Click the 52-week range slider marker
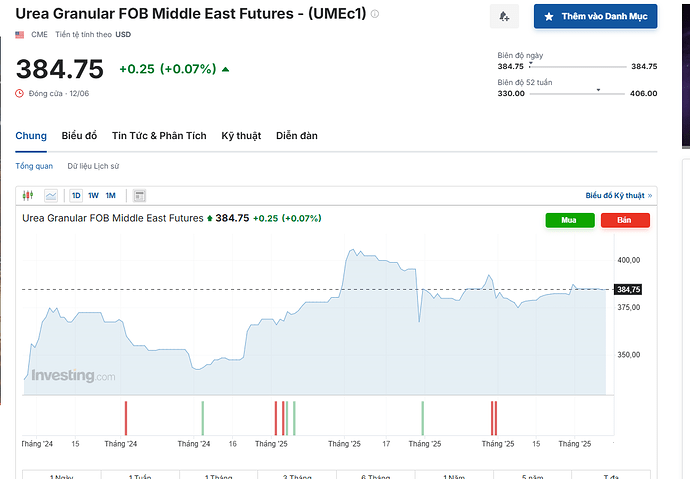This screenshot has width=690, height=479. tap(598, 90)
